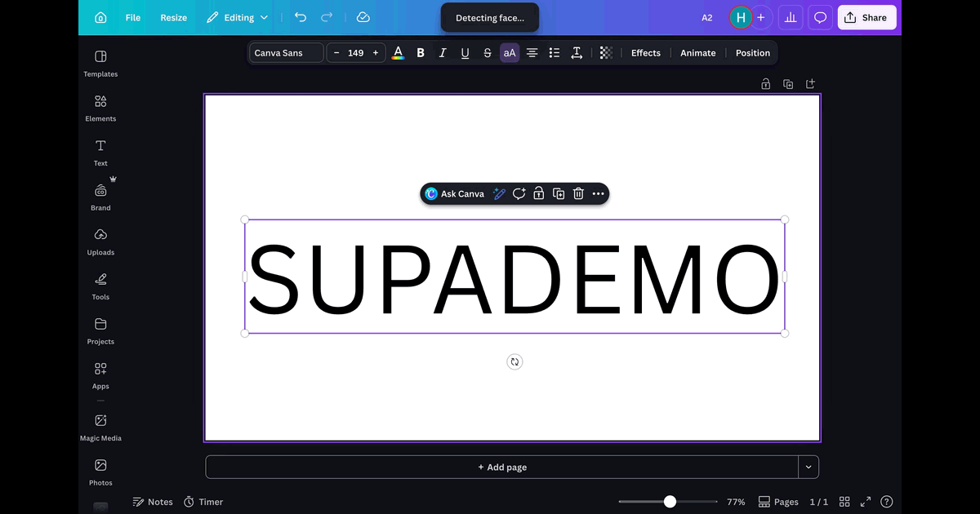This screenshot has height=514, width=980.
Task: Click the Share button
Action: point(866,17)
